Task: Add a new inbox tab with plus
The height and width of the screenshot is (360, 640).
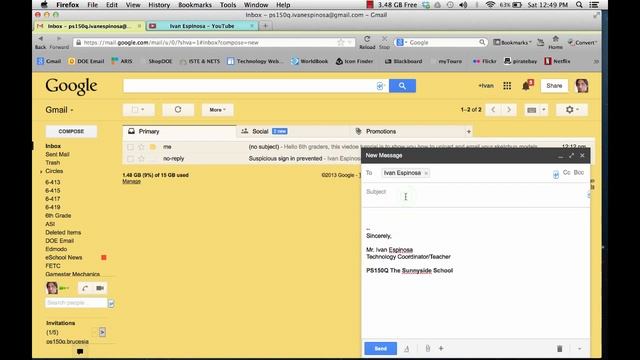Action: coord(469,131)
